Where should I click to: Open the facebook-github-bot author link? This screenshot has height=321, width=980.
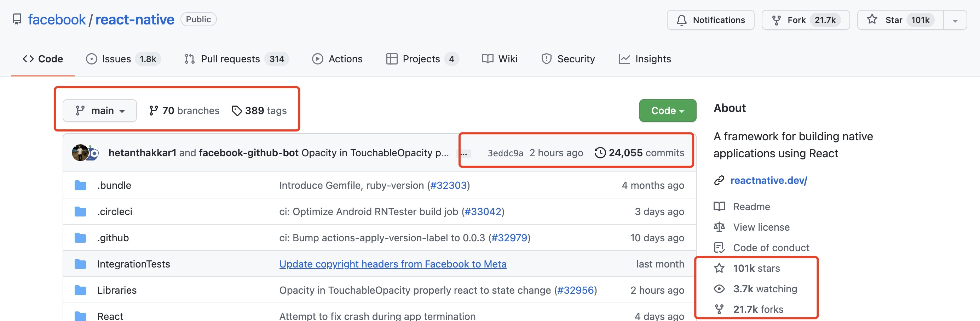point(248,153)
